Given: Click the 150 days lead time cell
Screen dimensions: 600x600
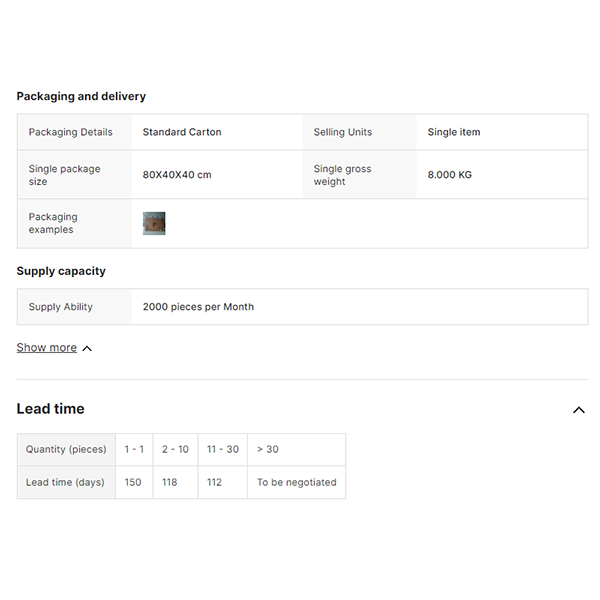Looking at the screenshot, I should click(x=133, y=482).
